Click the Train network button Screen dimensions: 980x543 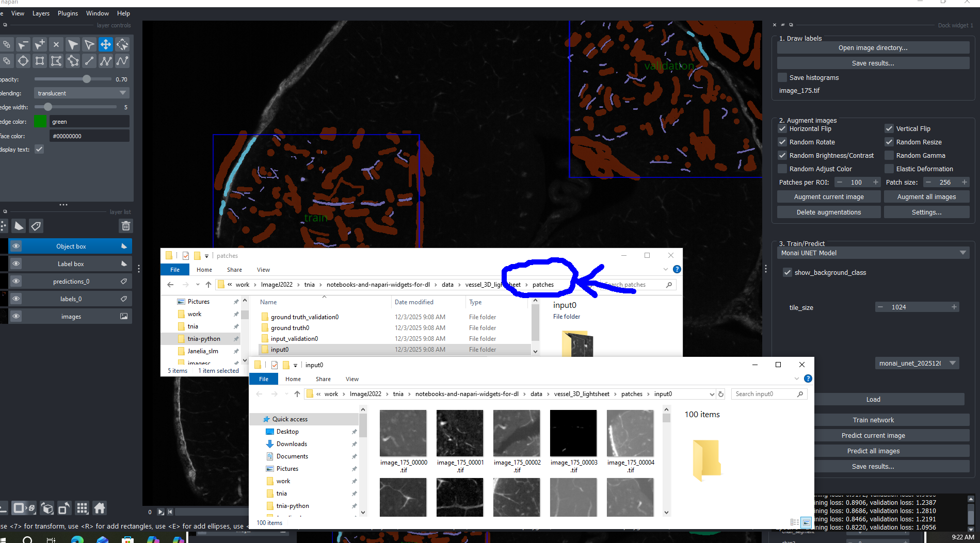pos(873,420)
